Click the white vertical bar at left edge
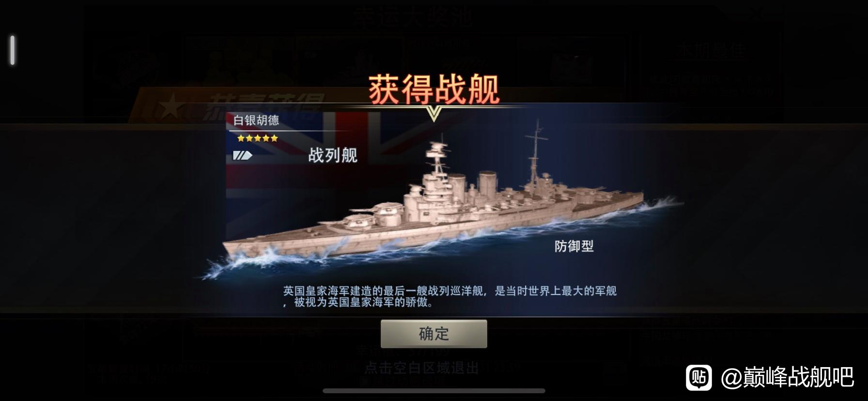Screen dimensions: 868x401 click(13, 50)
